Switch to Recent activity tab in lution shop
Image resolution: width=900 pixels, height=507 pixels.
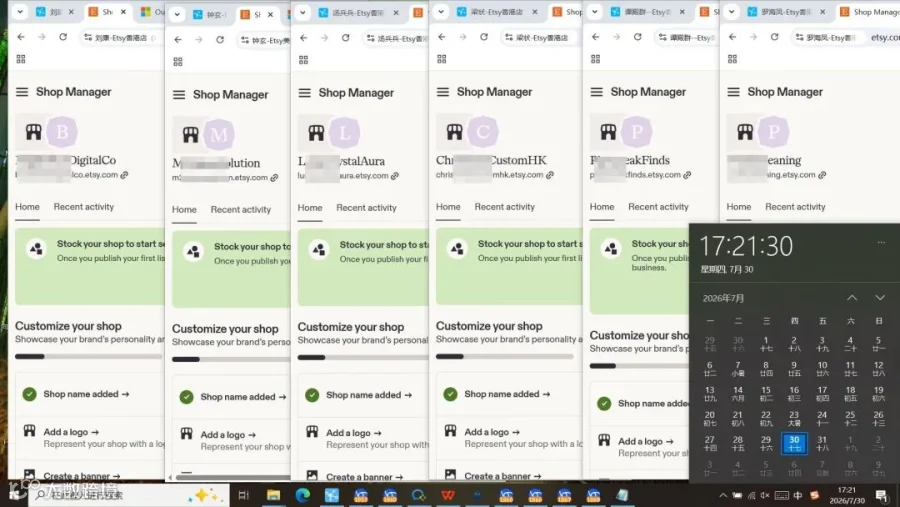point(240,210)
